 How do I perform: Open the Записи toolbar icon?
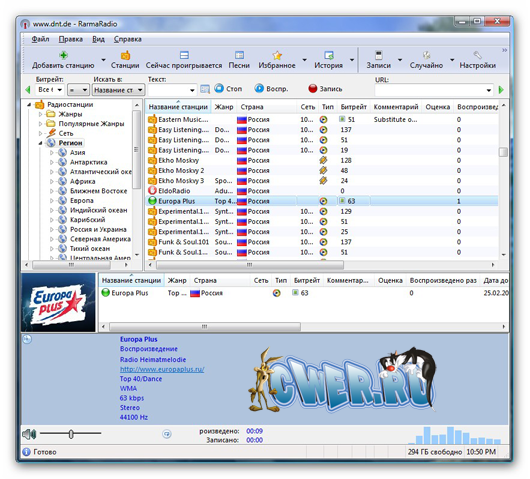(379, 55)
